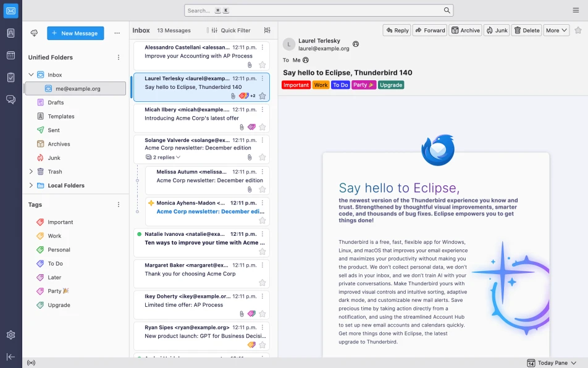Mark the message as Junk

(497, 30)
